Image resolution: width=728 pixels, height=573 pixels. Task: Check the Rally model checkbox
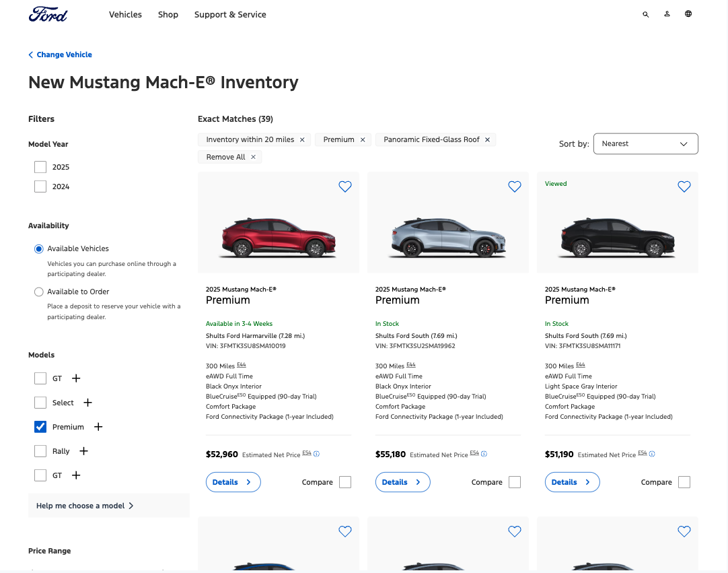tap(40, 450)
